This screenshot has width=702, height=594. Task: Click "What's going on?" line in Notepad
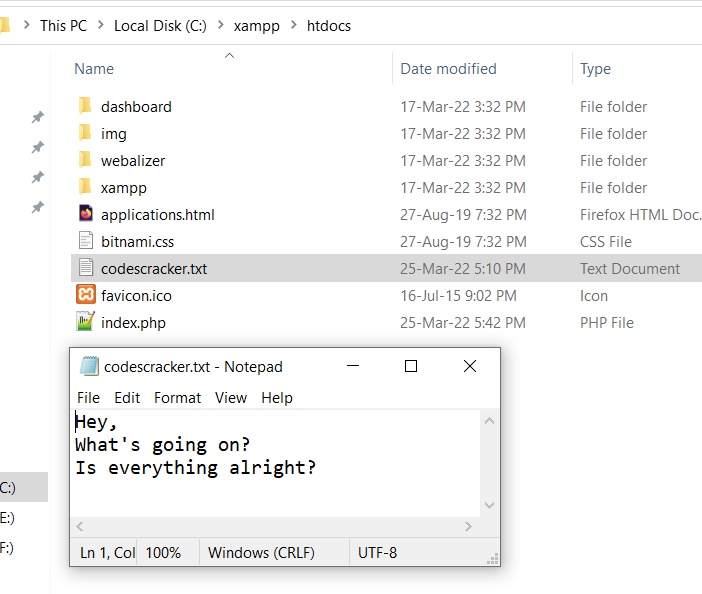163,445
